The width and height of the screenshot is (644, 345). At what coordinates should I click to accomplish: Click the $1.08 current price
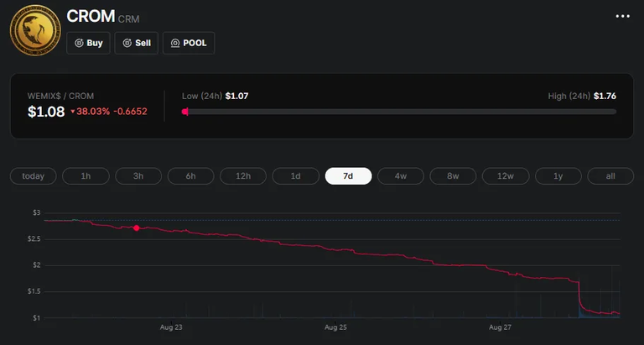click(x=46, y=112)
